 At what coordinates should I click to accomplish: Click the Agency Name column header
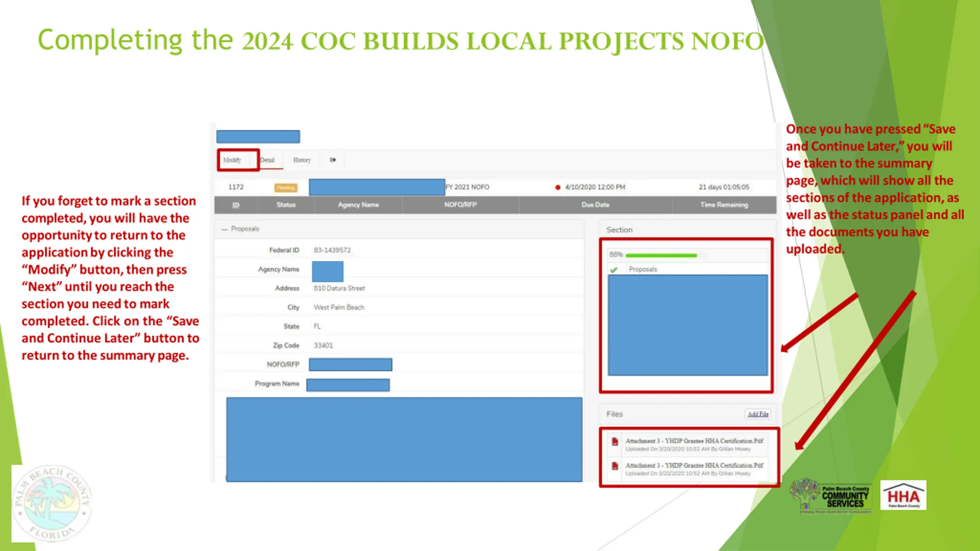click(x=358, y=205)
